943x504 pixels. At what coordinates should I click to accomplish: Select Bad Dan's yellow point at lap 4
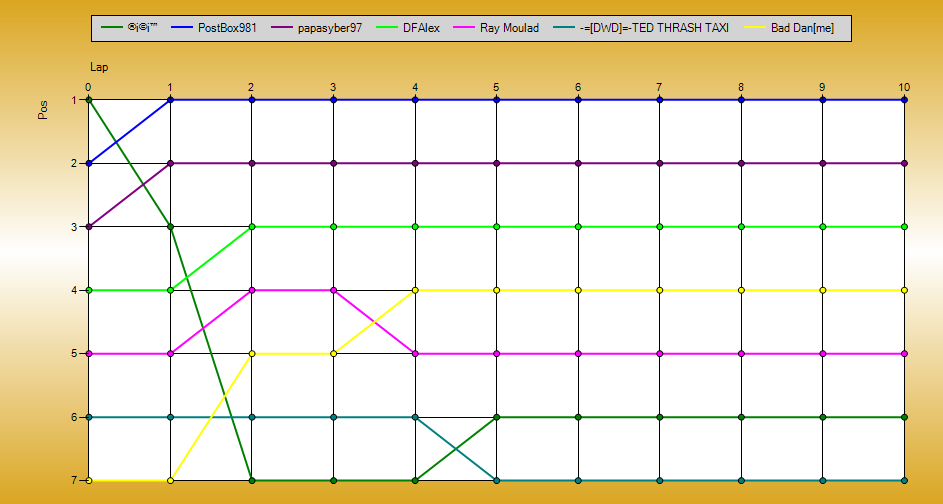[x=415, y=290]
